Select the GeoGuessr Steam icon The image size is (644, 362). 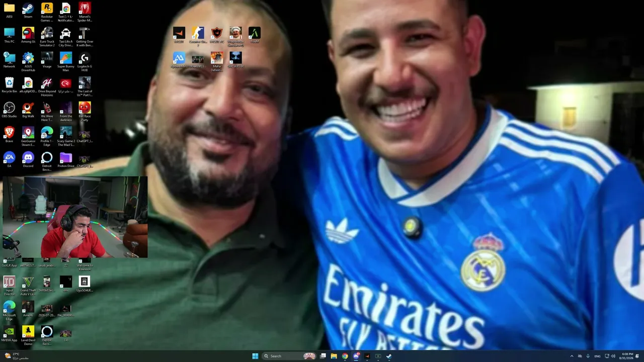coord(28,136)
